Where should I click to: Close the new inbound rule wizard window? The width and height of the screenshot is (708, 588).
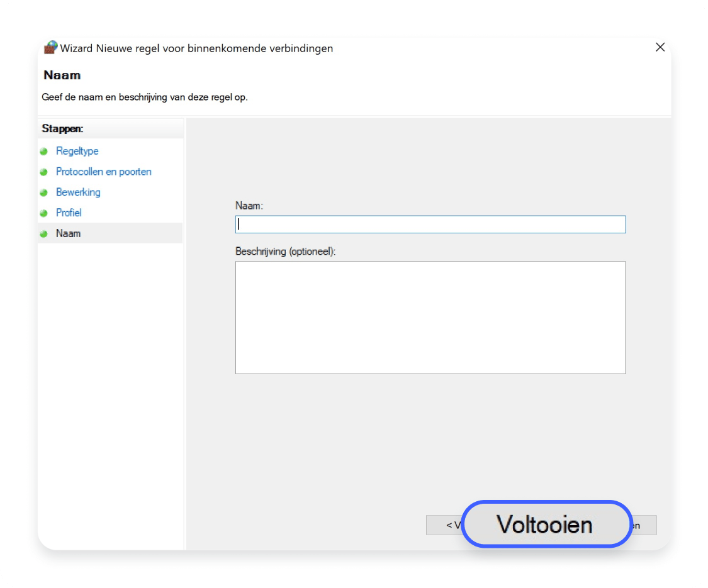click(x=660, y=47)
